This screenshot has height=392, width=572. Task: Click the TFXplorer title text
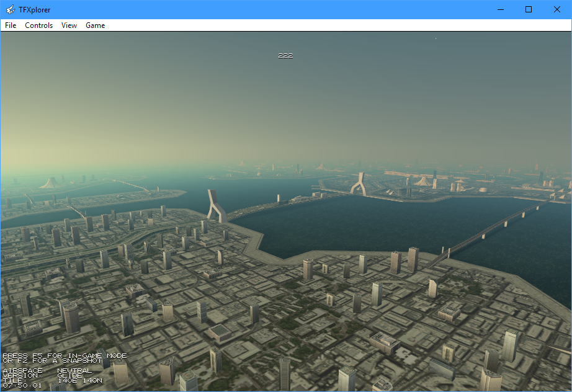coord(34,9)
